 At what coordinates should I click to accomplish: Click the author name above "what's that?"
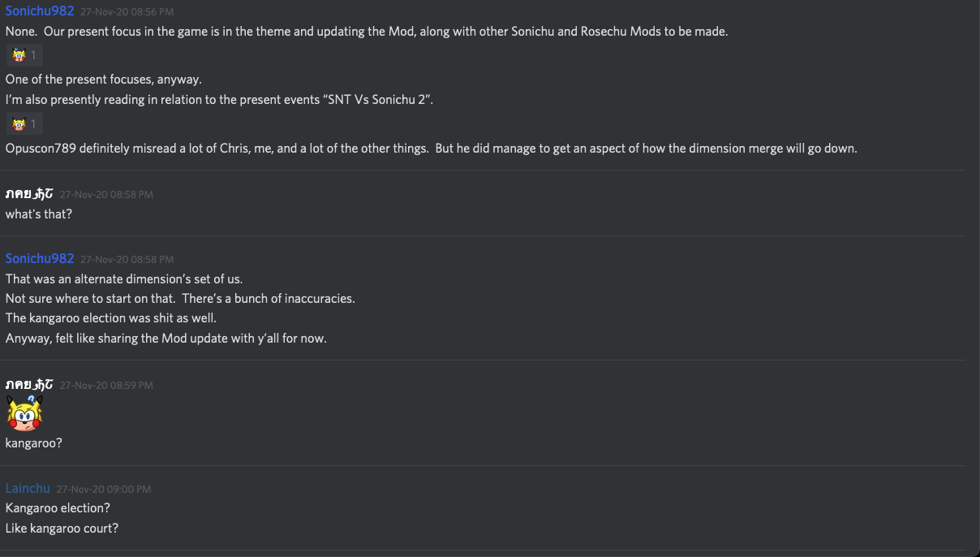coord(29,194)
